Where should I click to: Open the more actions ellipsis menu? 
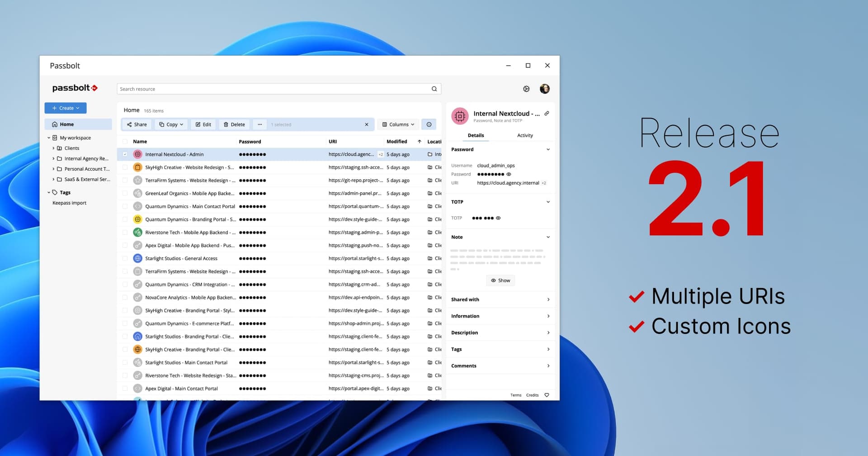[259, 124]
